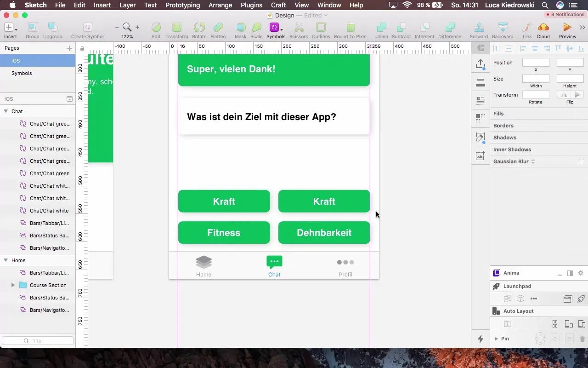Open the Plugins menu
Viewport: 588px width, 368px height.
coord(251,5)
